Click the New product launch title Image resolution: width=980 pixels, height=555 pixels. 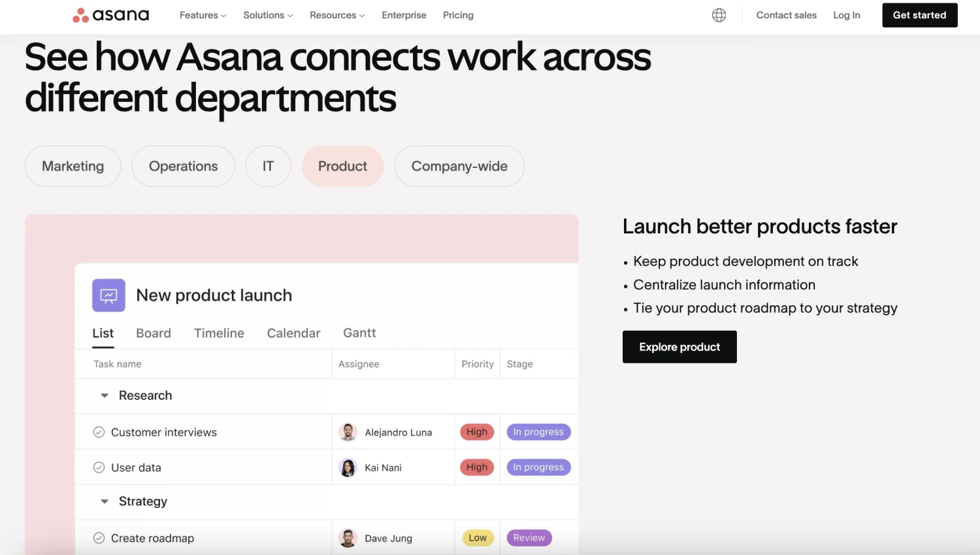[214, 295]
